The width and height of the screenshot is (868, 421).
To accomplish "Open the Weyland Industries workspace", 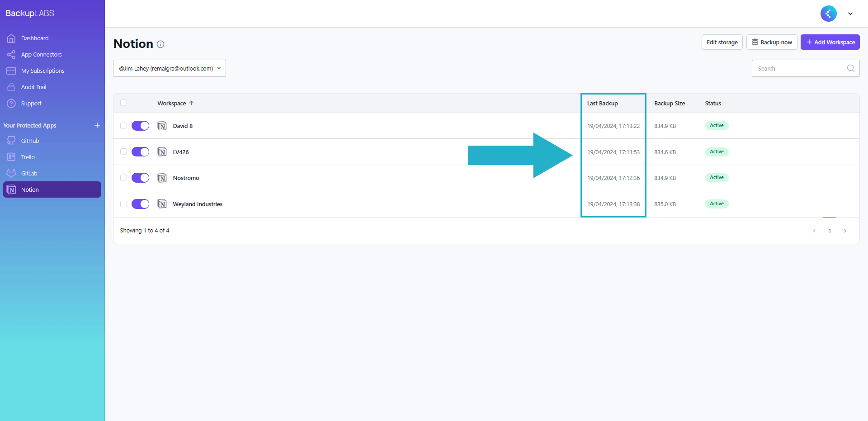I will pos(198,204).
